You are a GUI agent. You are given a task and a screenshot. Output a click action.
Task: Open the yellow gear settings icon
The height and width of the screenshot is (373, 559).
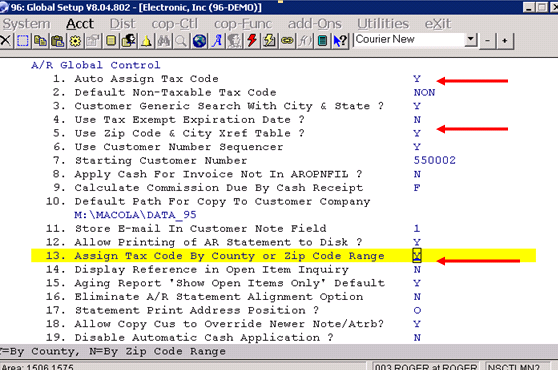click(75, 41)
